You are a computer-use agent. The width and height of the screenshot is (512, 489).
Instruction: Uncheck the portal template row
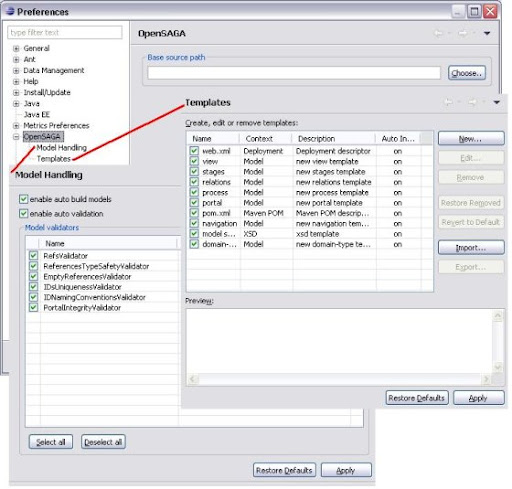coord(194,203)
